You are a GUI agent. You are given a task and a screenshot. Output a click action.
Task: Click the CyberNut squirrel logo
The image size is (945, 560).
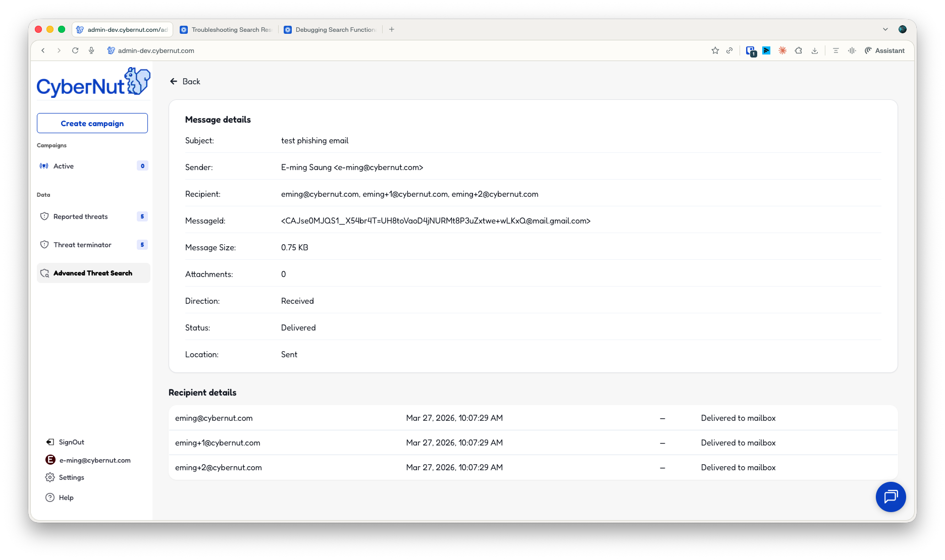point(136,82)
